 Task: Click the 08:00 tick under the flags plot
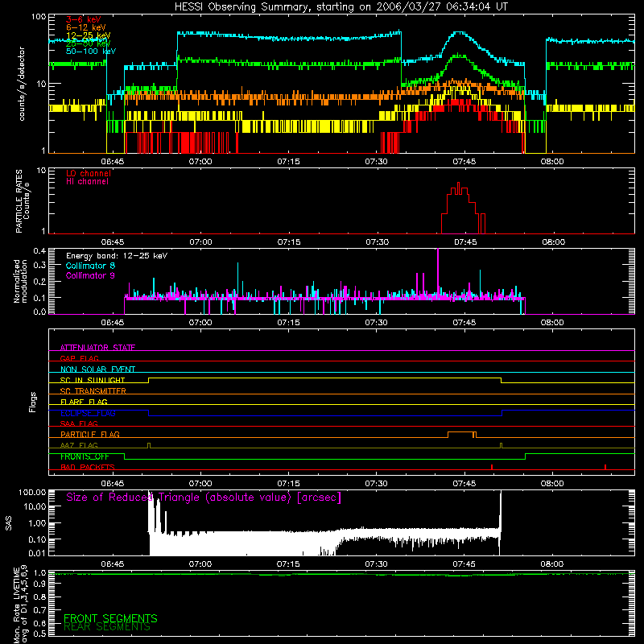(x=552, y=484)
